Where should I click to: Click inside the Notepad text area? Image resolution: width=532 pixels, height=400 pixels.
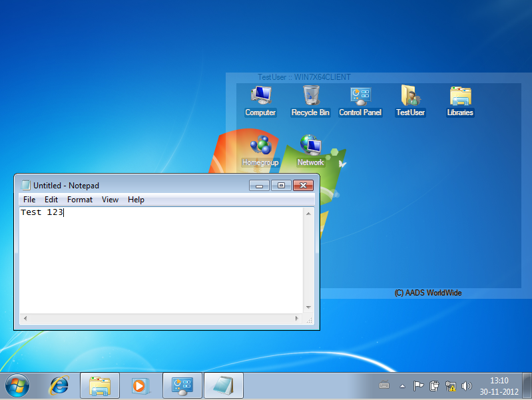pos(160,260)
